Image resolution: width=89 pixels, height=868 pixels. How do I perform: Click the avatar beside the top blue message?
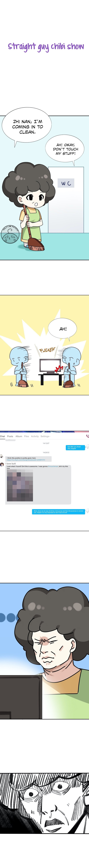[x=87, y=447]
